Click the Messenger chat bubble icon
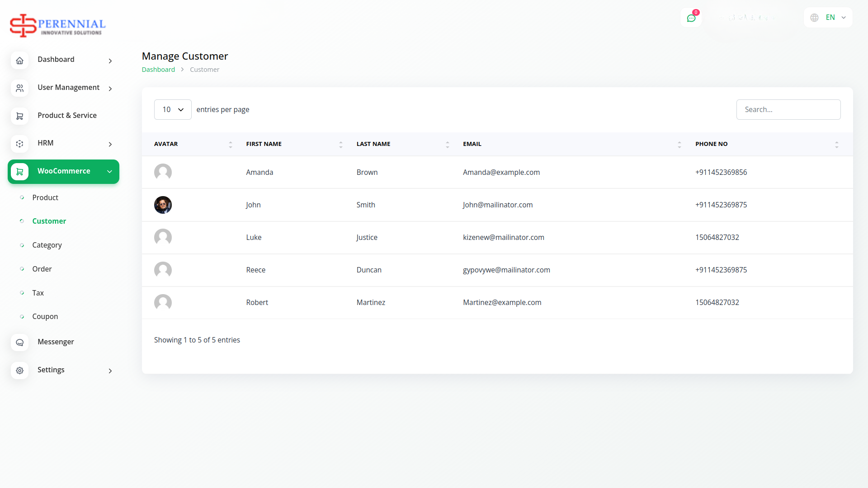868x488 pixels. (x=19, y=343)
